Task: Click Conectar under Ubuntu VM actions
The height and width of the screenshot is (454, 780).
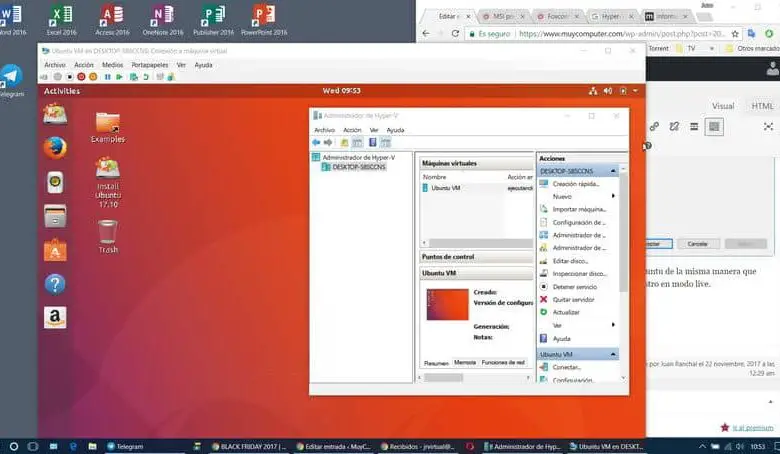Action: 567,367
